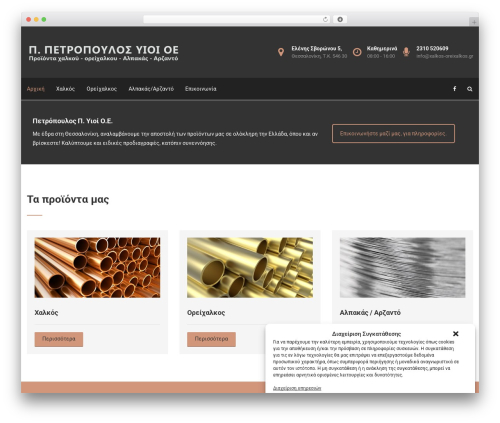Open the Χαλκός menu item
The width and height of the screenshot is (500, 423).
(65, 89)
